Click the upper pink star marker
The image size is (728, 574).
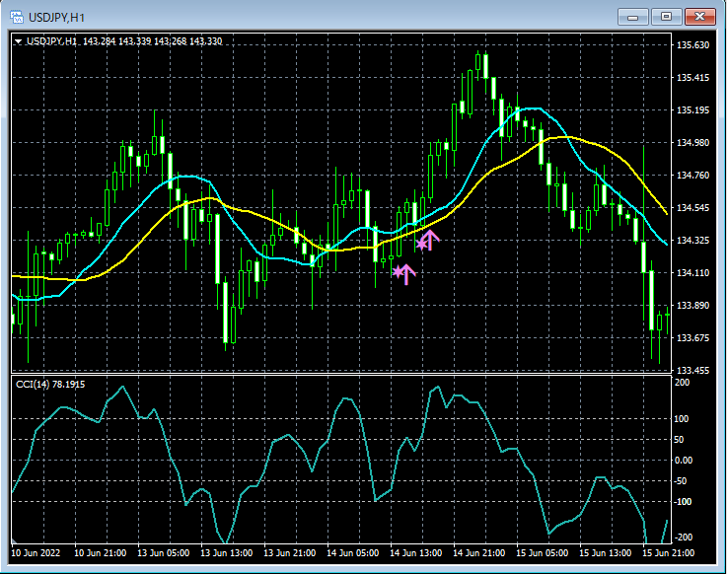coord(421,244)
